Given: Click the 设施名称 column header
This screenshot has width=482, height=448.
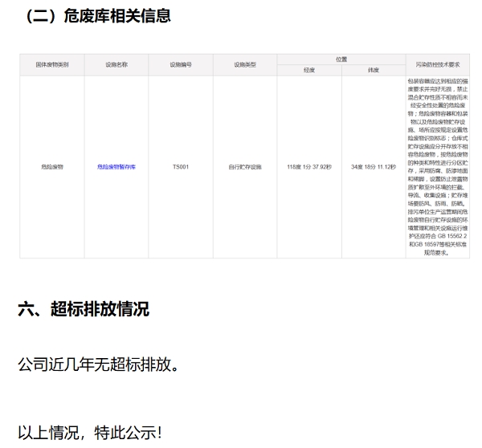Looking at the screenshot, I should 116,64.
